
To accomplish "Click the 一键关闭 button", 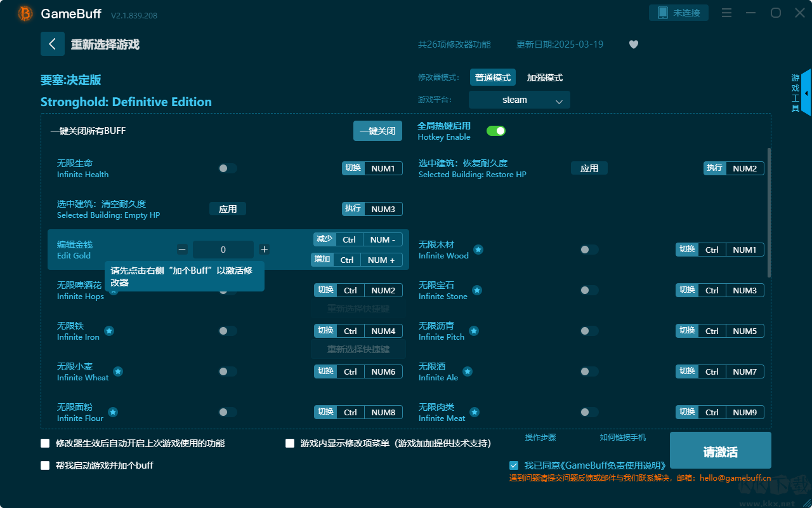I will point(377,131).
